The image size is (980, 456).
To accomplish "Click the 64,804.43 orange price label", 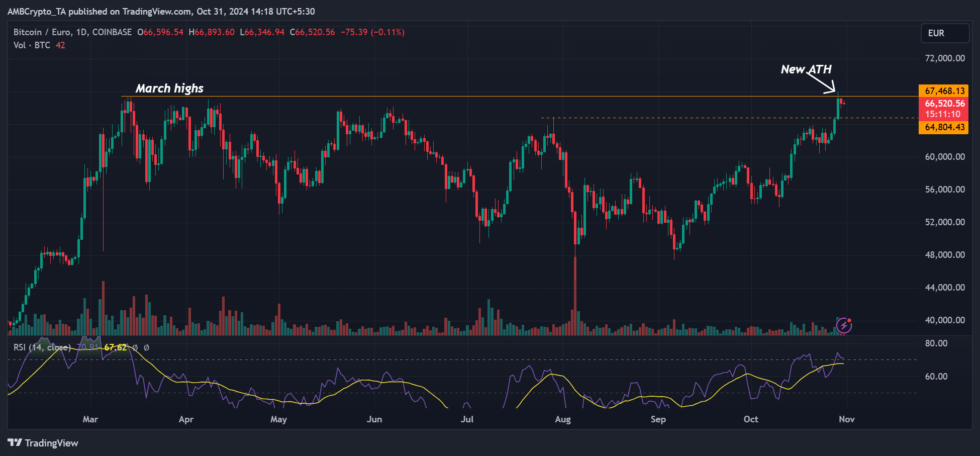I will 945,127.
